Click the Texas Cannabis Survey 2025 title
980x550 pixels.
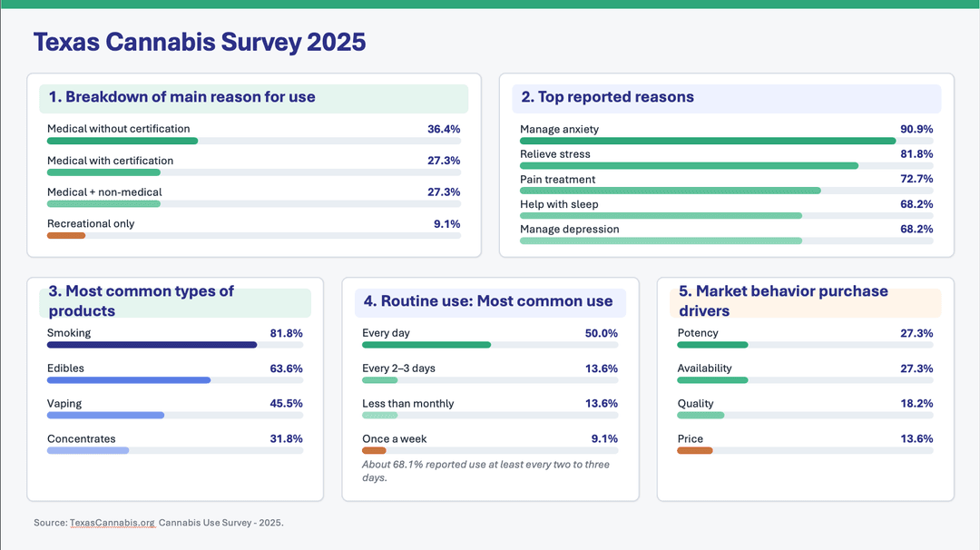point(199,42)
